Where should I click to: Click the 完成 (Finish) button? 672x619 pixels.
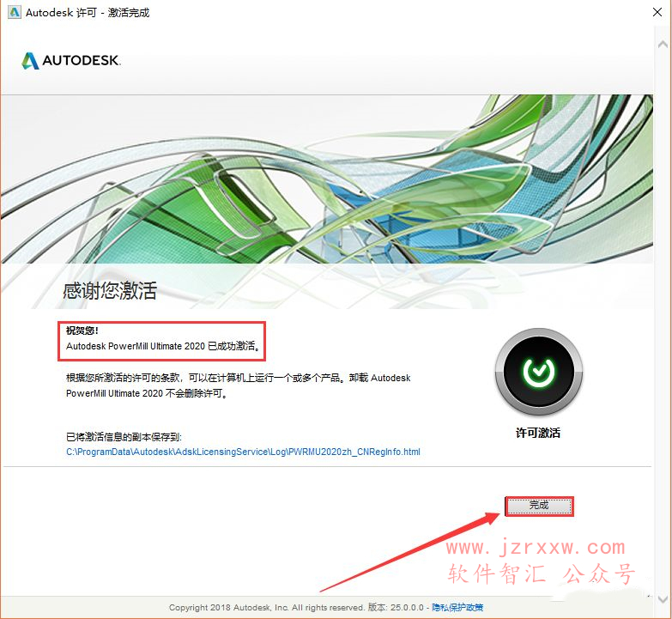(x=539, y=506)
